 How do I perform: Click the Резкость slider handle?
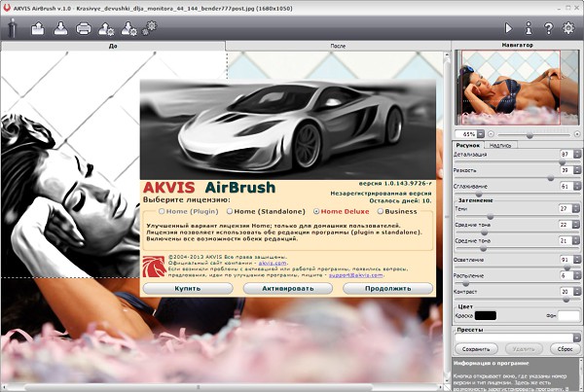tap(551, 178)
